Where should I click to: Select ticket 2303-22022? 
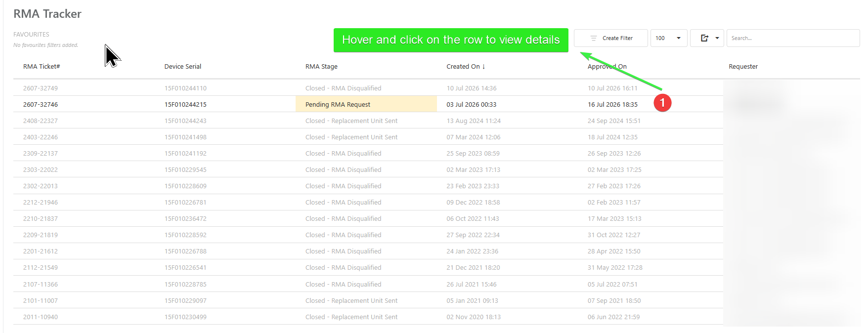pos(41,169)
